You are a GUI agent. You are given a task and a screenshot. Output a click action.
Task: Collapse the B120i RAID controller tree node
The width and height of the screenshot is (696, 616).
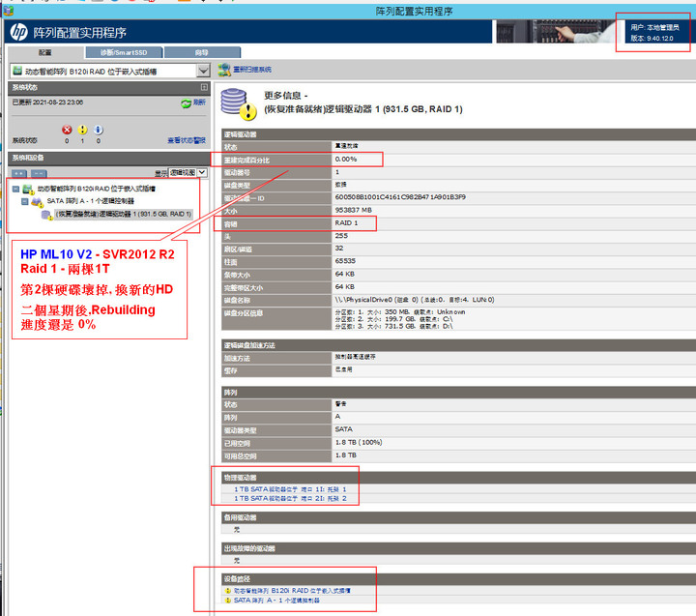point(16,190)
